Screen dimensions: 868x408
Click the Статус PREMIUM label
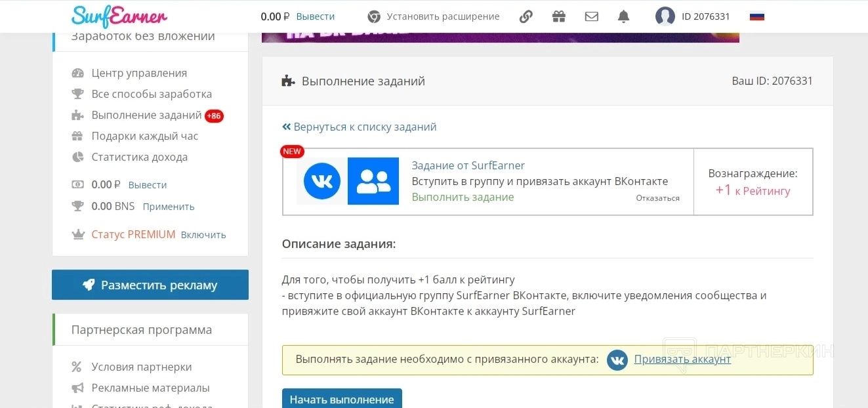coord(134,235)
